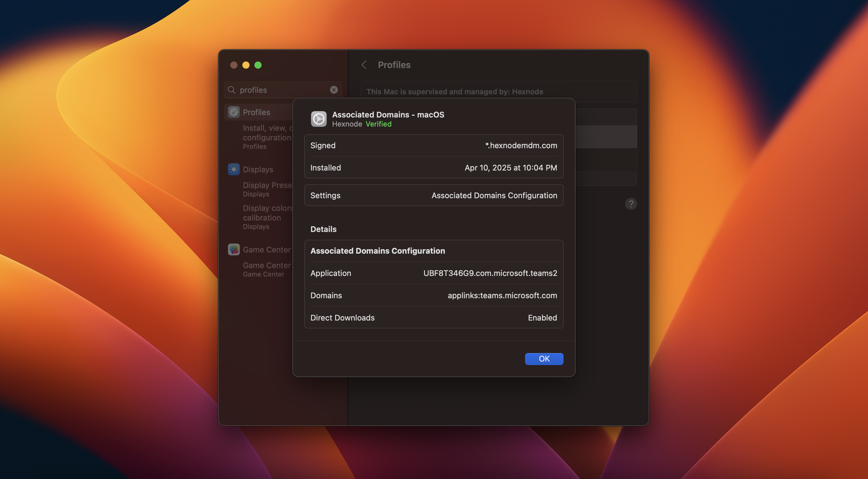Click the yellow minimize window button

pyautogui.click(x=246, y=65)
